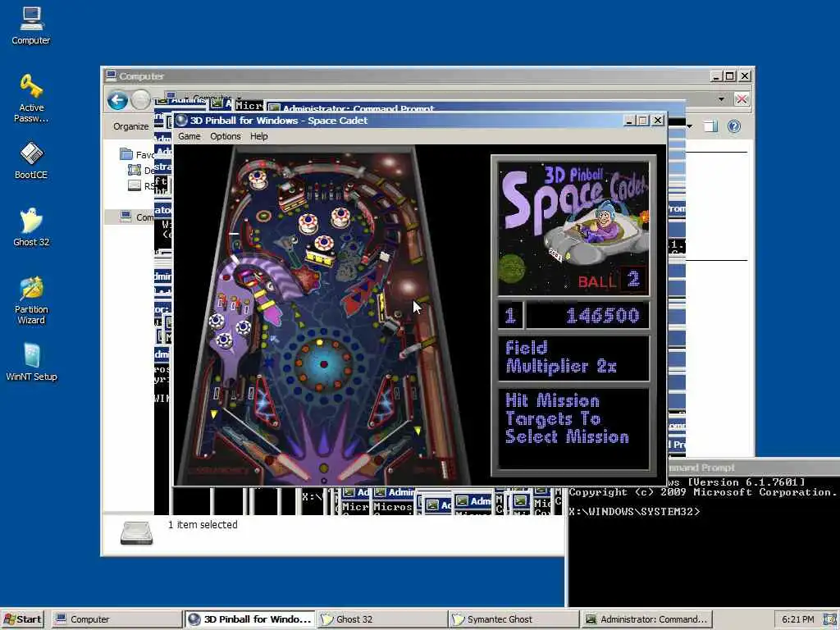Open the view options dropdown arrow in Computer window

[x=689, y=126]
